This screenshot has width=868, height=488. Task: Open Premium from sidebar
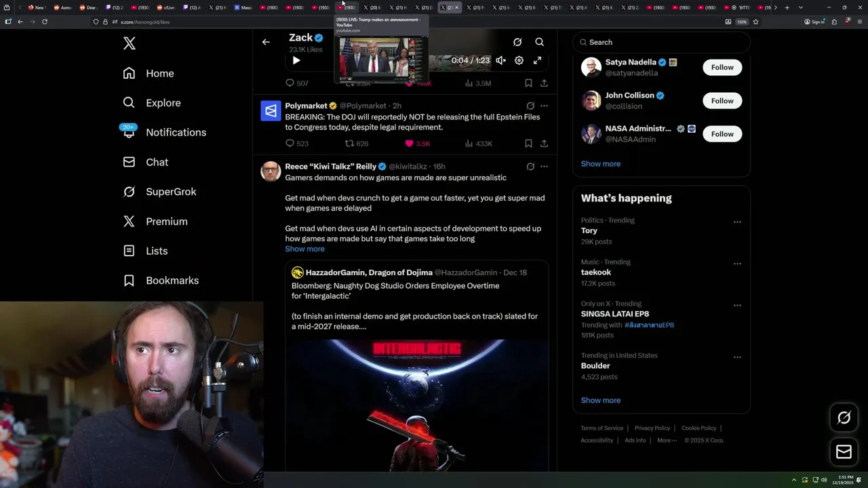coord(155,222)
